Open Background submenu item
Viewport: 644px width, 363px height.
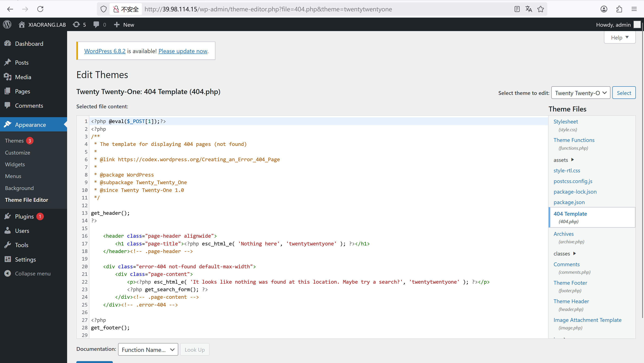click(19, 188)
